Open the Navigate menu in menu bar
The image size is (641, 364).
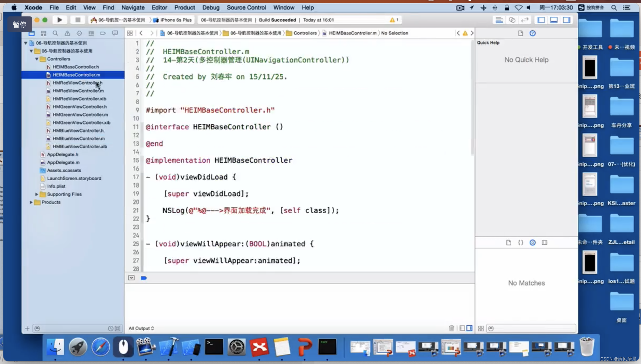pos(133,7)
